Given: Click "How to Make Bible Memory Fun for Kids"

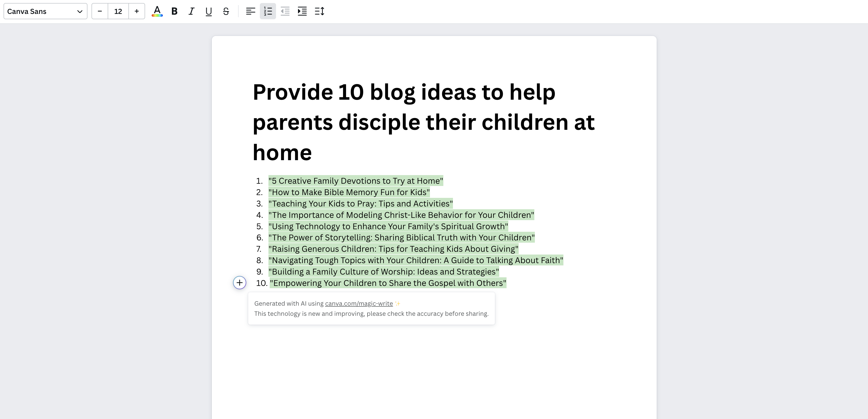Looking at the screenshot, I should click(x=349, y=192).
